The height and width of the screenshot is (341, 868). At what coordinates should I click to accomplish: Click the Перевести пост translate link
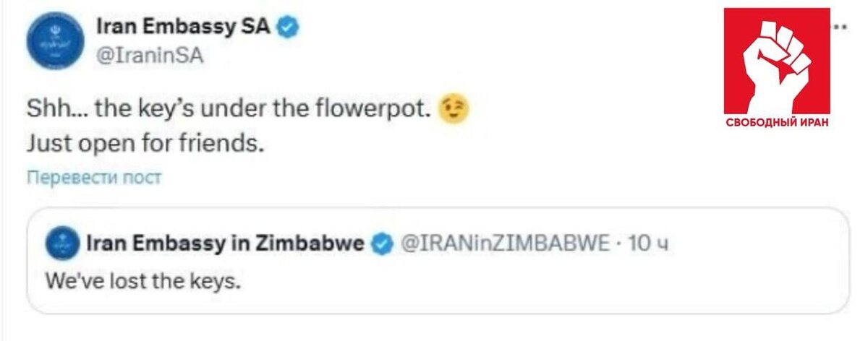click(94, 178)
